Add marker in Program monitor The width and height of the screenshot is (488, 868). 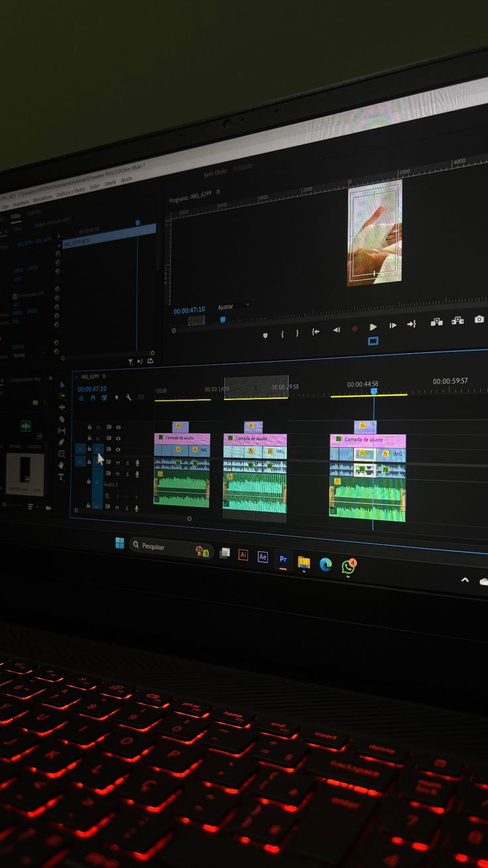(265, 335)
